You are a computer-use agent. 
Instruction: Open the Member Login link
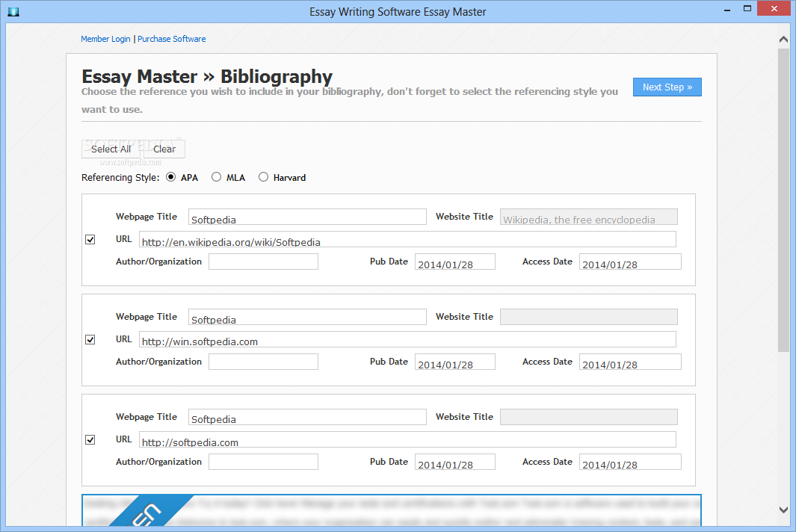(x=105, y=39)
